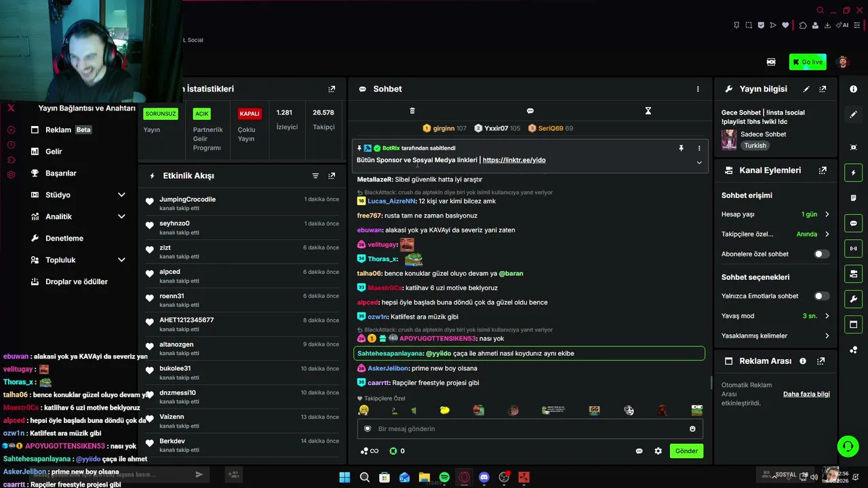Click the info icon in the right rail
868x488 pixels.
(854, 89)
